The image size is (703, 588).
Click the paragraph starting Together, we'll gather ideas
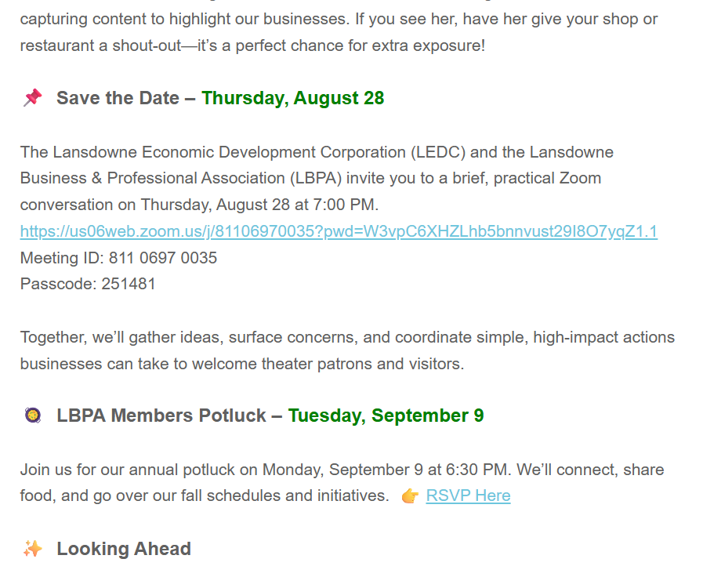coord(347,350)
